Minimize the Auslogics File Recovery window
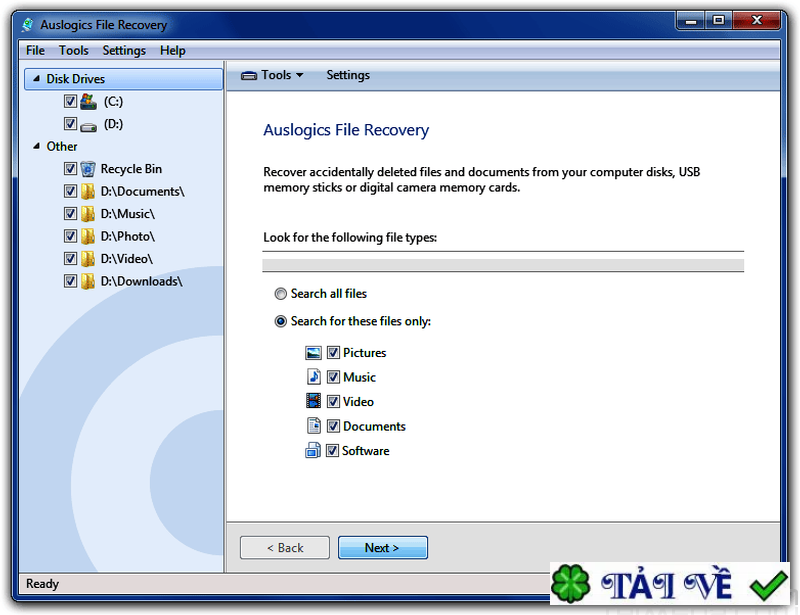 (x=691, y=21)
